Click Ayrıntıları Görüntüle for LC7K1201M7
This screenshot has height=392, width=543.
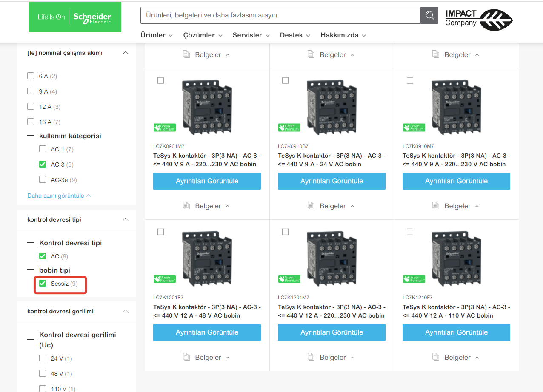(332, 332)
